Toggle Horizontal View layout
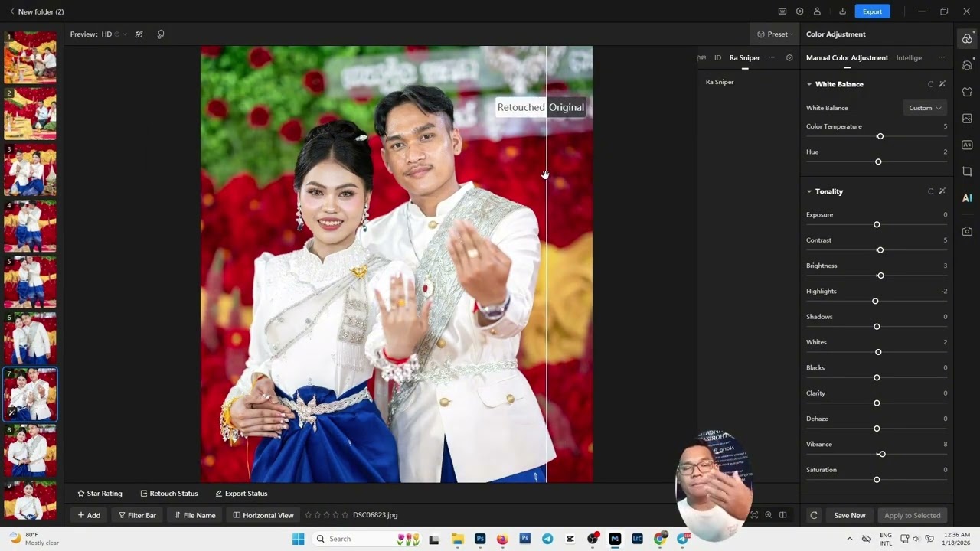This screenshot has height=551, width=980. pos(263,515)
